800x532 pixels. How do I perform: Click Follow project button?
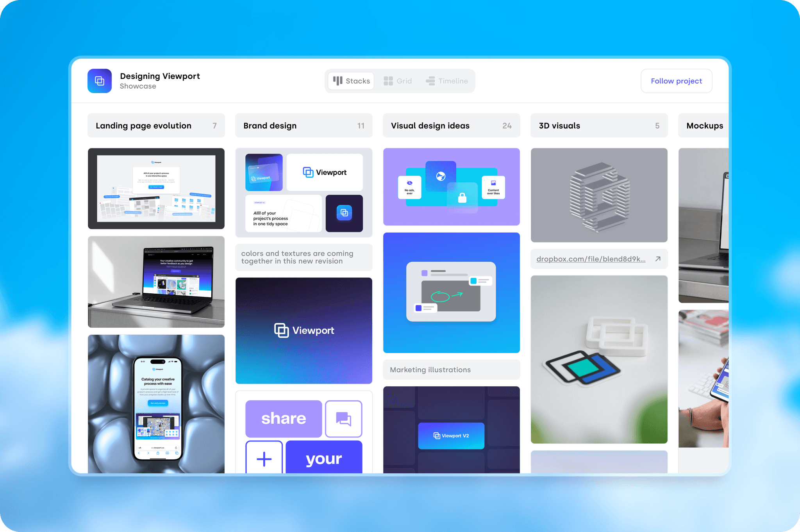point(676,81)
